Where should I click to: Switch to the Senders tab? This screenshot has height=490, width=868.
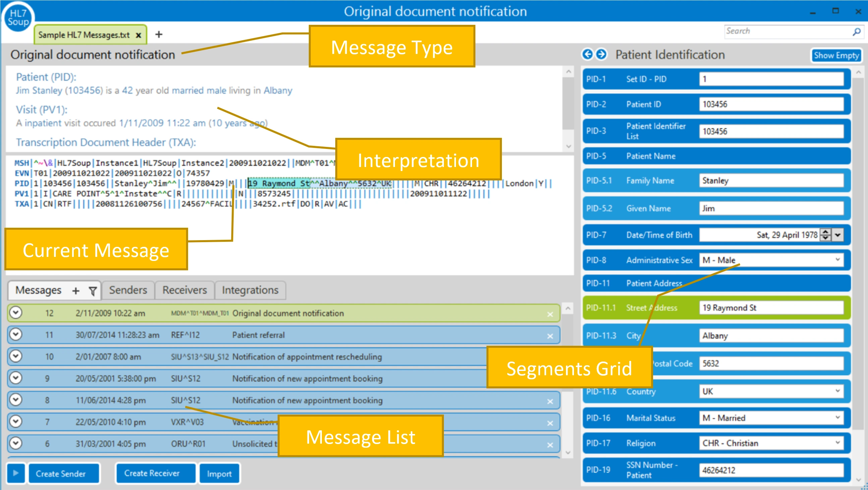pos(128,290)
